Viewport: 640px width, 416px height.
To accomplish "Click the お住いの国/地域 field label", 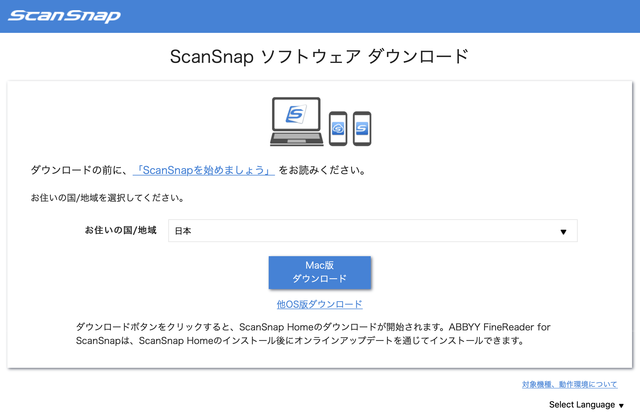I will 120,230.
